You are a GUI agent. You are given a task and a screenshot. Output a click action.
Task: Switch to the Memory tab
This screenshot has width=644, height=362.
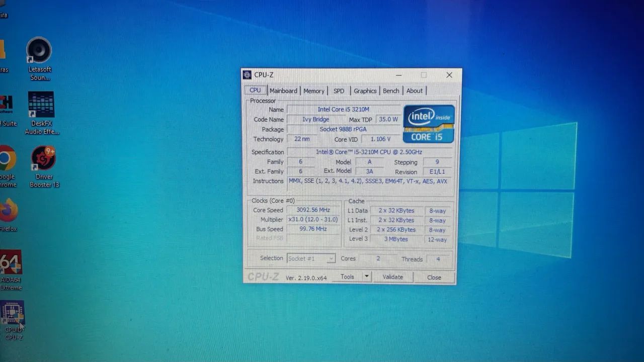tap(314, 91)
